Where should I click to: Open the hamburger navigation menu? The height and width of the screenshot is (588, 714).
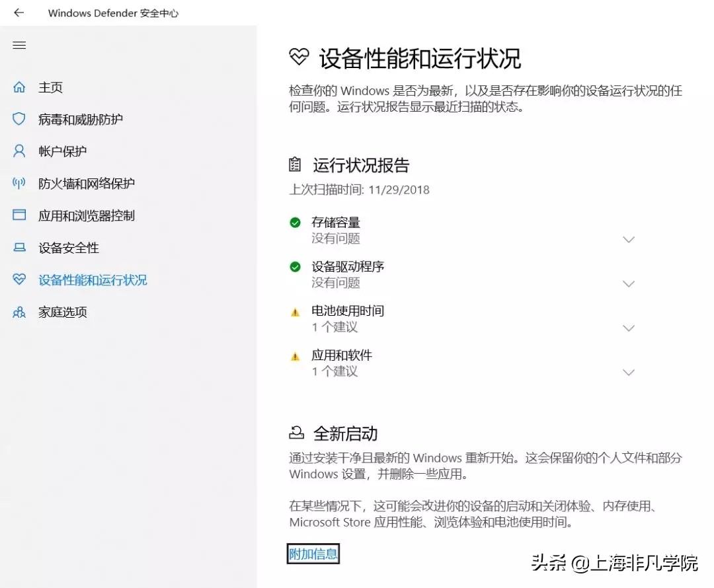19,45
